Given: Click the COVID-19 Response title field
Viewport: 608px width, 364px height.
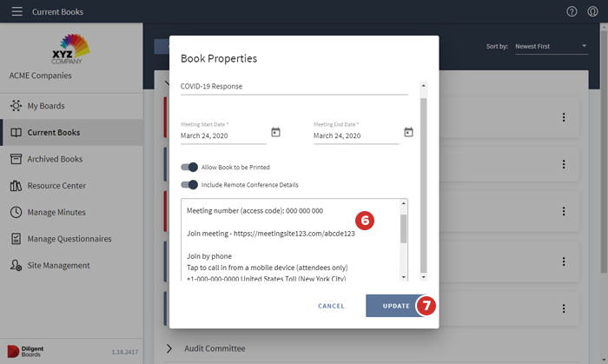Looking at the screenshot, I should click(294, 86).
